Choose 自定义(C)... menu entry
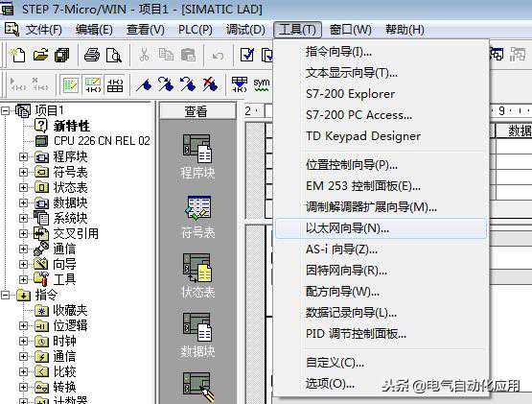 [x=381, y=363]
